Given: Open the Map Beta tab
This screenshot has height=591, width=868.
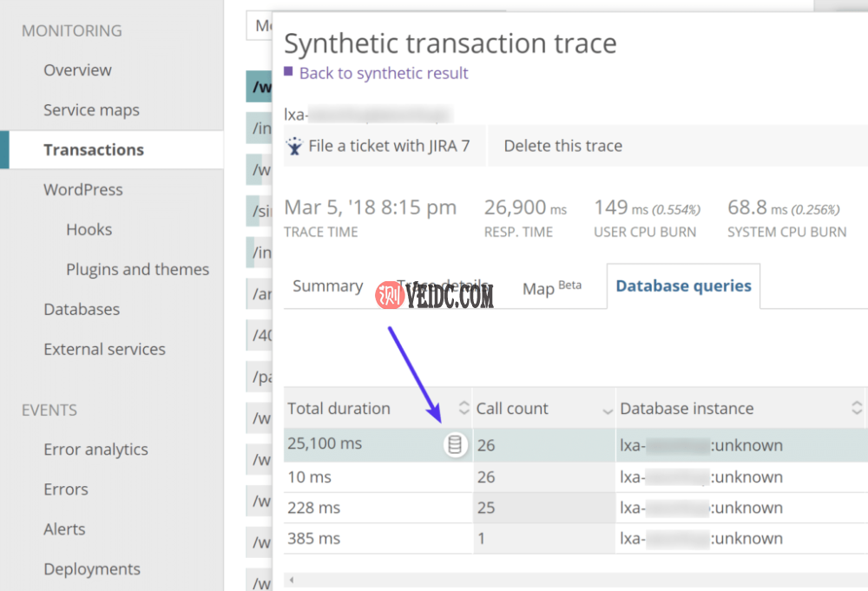Looking at the screenshot, I should click(x=551, y=288).
